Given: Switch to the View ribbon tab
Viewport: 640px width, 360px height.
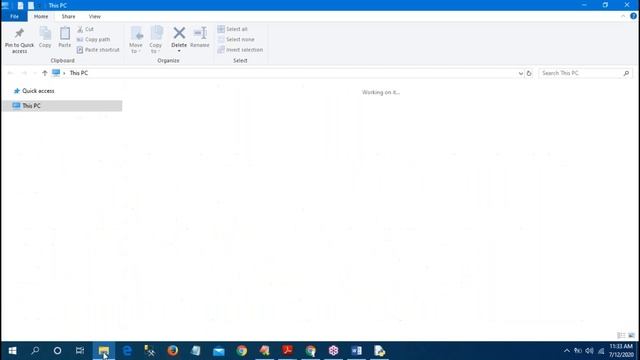Looking at the screenshot, I should coord(94,16).
